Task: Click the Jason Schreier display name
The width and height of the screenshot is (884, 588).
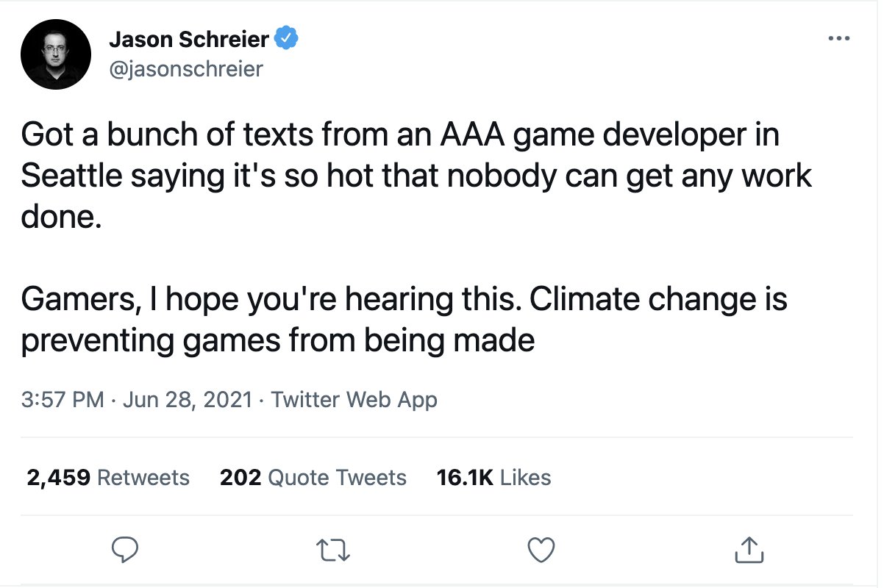Action: (x=189, y=39)
